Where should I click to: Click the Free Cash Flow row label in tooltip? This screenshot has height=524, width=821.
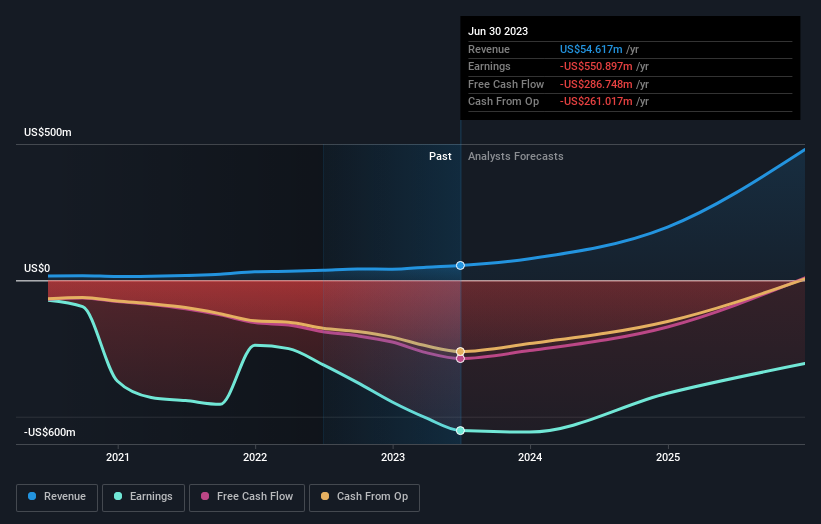tap(506, 84)
